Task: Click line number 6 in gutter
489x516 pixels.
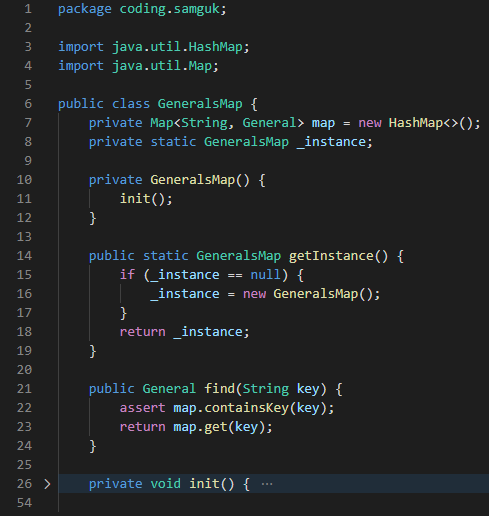Action: pyautogui.click(x=28, y=104)
